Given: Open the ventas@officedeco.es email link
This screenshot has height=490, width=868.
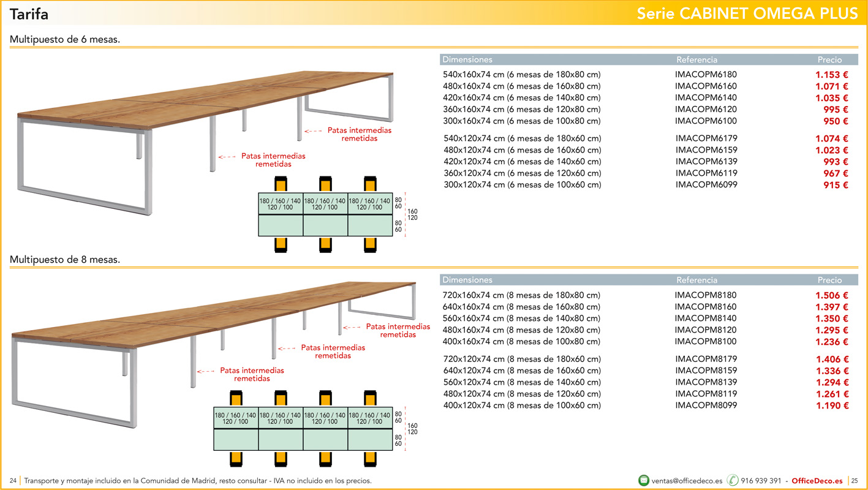Looking at the screenshot, I should pyautogui.click(x=687, y=481).
